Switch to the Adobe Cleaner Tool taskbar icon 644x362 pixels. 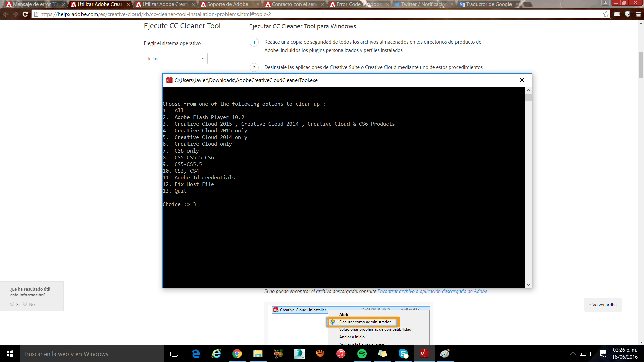coord(424,354)
